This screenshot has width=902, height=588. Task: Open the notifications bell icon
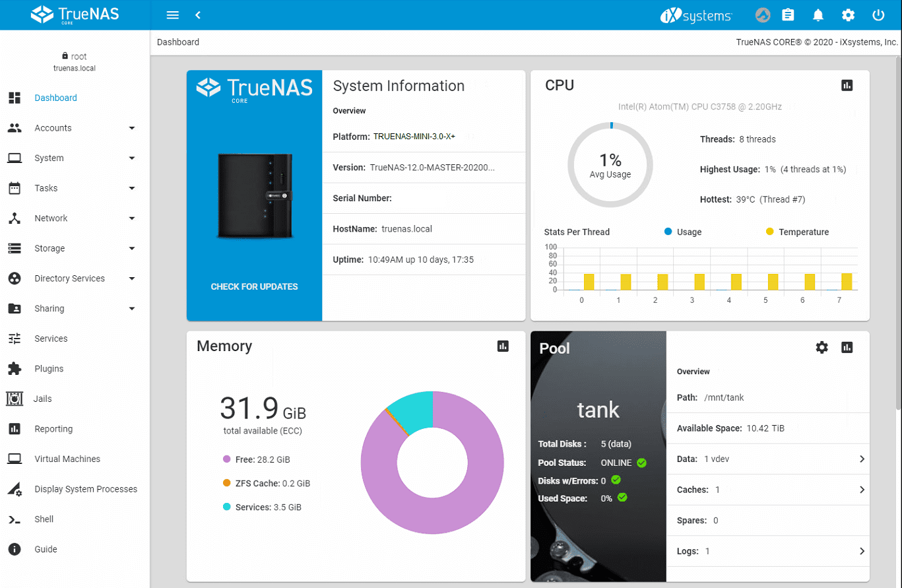pos(818,15)
